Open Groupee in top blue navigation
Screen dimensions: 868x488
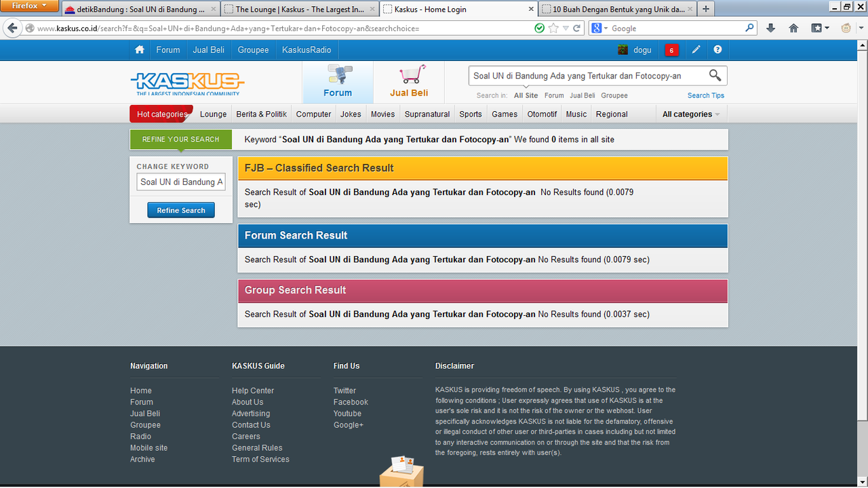point(253,49)
